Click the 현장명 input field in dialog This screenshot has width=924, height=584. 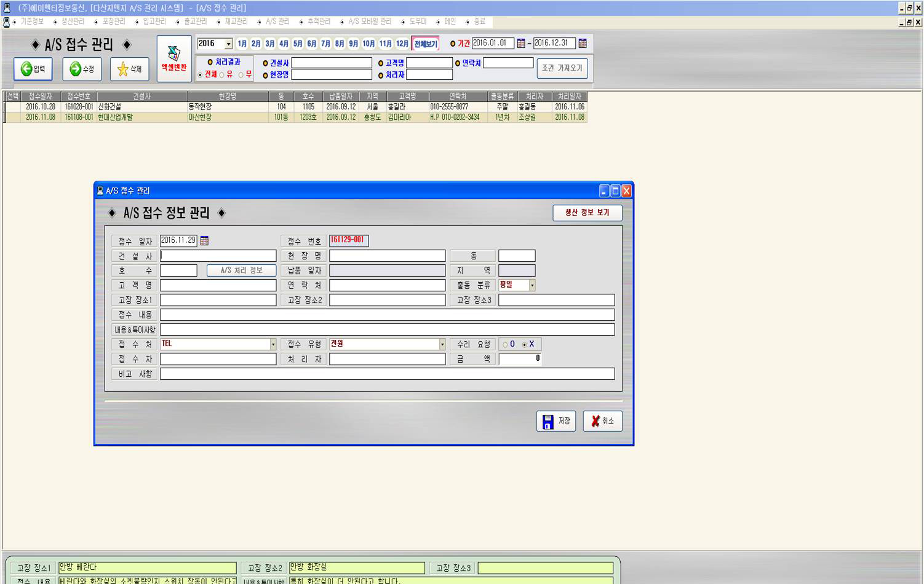(x=388, y=256)
